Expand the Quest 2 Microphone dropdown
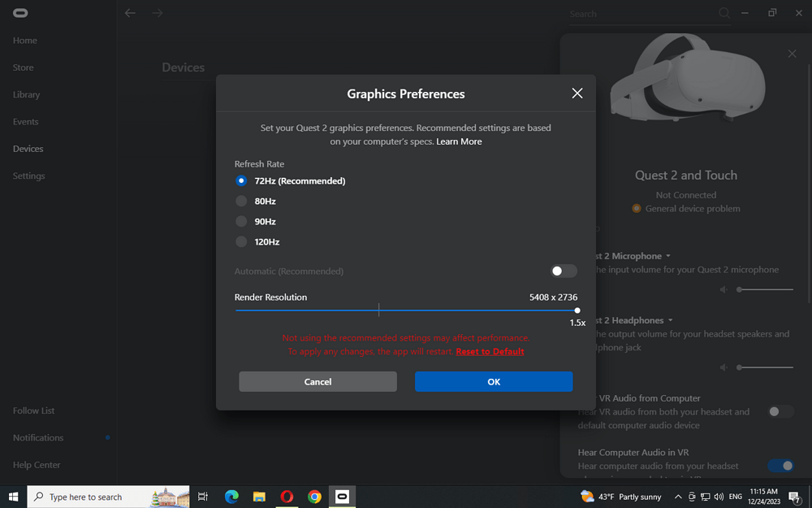 [668, 256]
